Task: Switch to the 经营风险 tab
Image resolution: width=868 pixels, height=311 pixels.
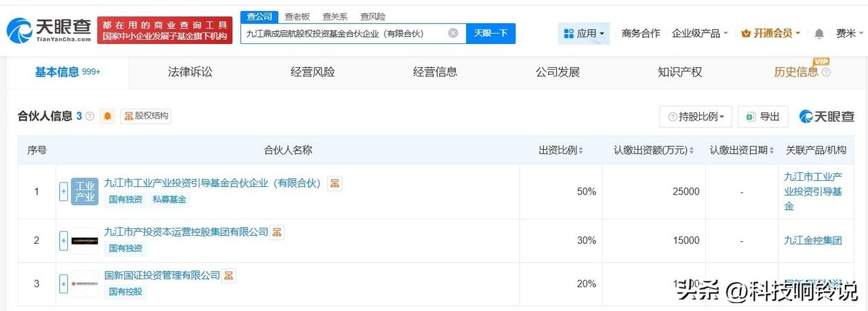Action: (x=313, y=72)
